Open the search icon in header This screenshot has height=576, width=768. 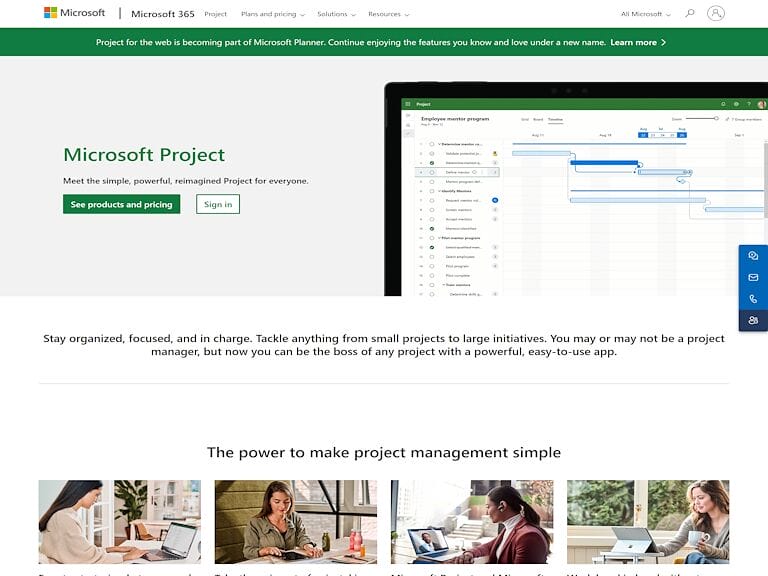click(x=690, y=14)
